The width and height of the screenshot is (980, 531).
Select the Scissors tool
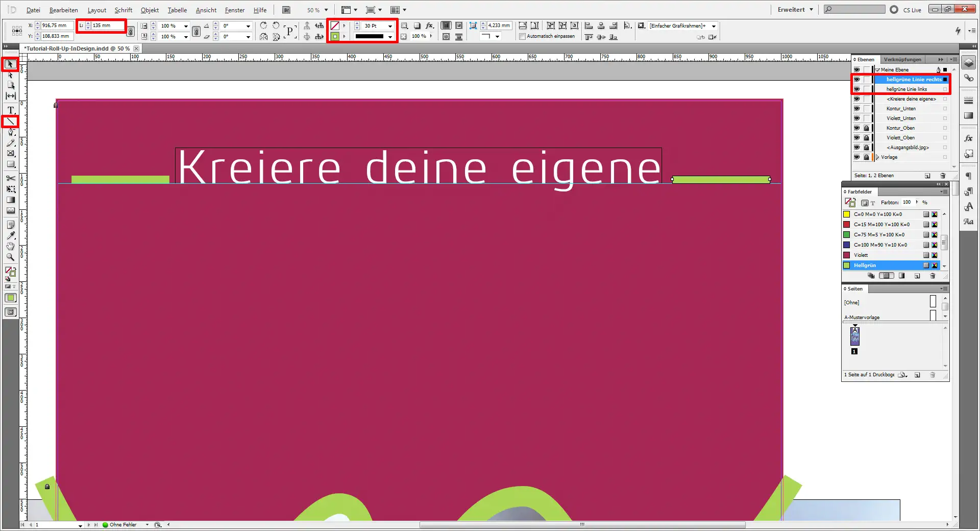tap(10, 179)
